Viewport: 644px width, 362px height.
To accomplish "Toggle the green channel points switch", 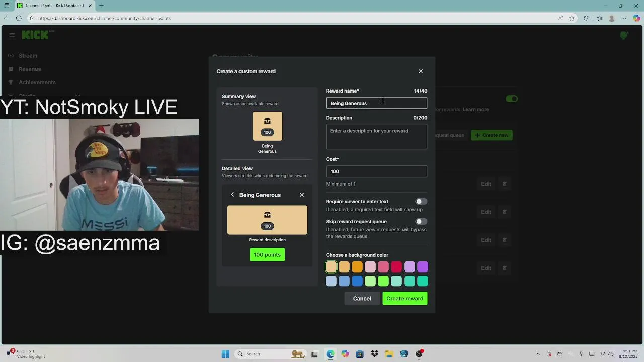I will click(x=512, y=99).
